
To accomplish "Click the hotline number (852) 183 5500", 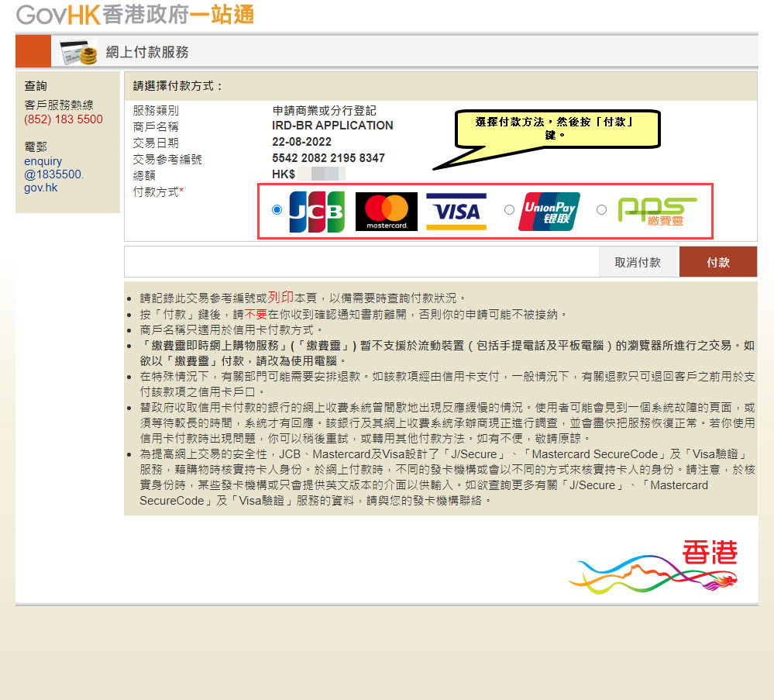I will [x=64, y=119].
